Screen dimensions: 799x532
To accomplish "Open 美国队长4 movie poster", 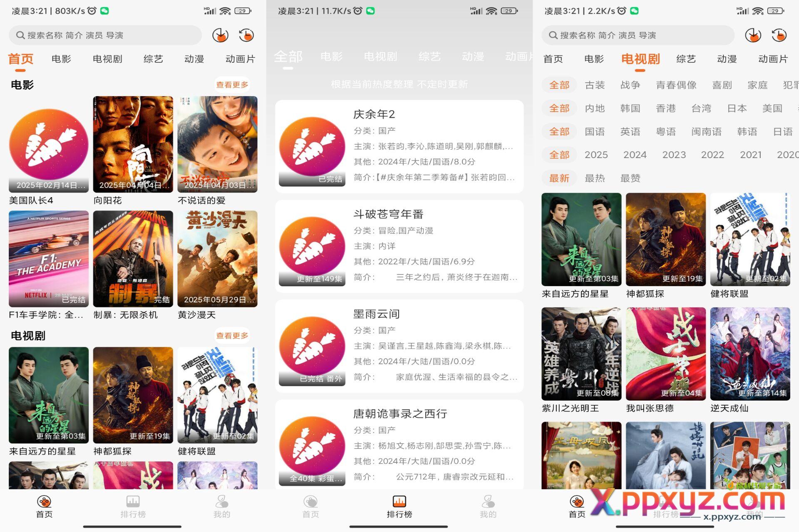I will pyautogui.click(x=49, y=144).
